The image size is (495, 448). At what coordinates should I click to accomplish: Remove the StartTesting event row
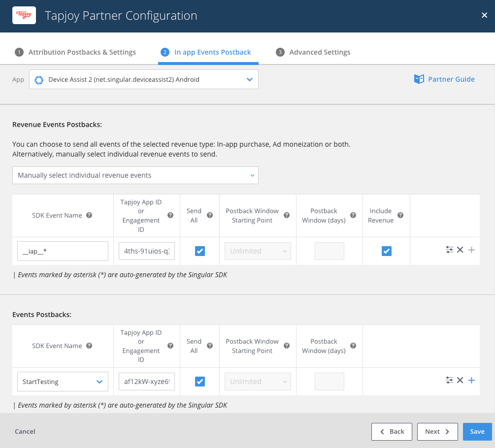[x=460, y=380]
